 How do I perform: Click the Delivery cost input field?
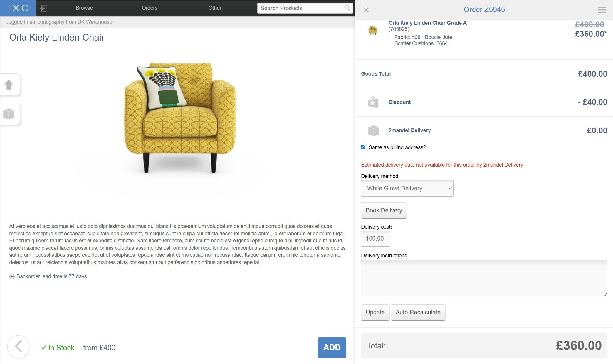pos(376,239)
